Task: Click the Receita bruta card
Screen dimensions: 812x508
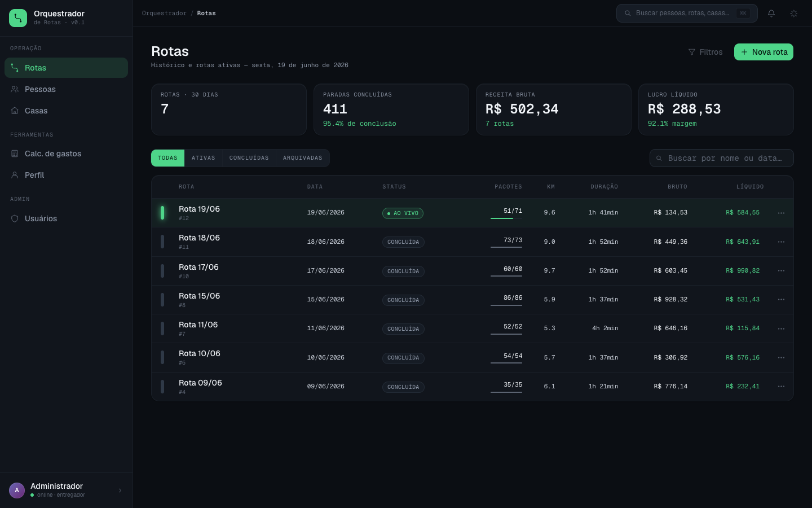Action: coord(554,110)
